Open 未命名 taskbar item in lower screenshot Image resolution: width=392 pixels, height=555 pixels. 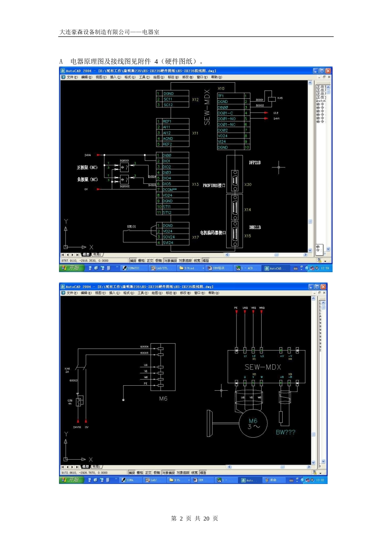coord(274,480)
